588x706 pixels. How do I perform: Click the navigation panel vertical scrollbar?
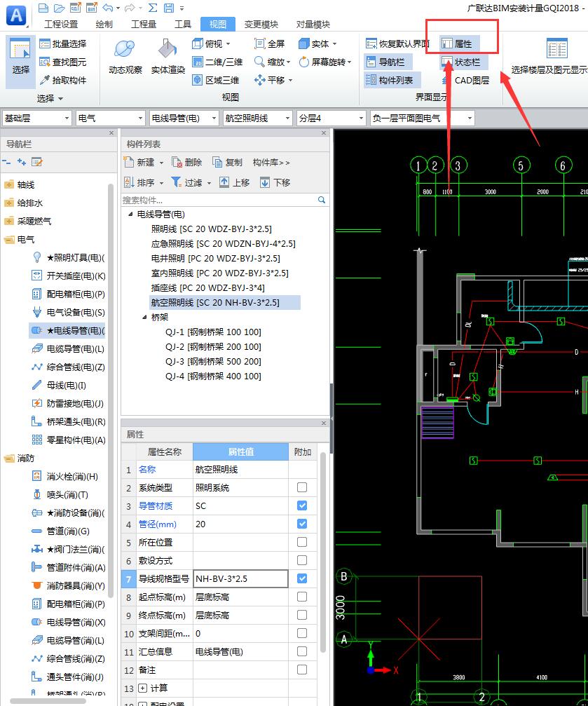coord(111,392)
